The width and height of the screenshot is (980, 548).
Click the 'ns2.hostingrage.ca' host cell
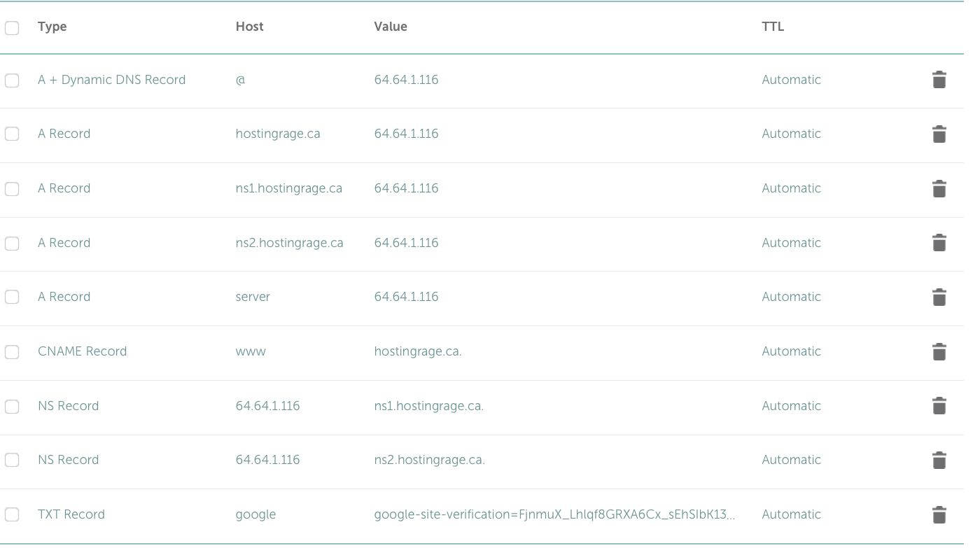coord(290,243)
